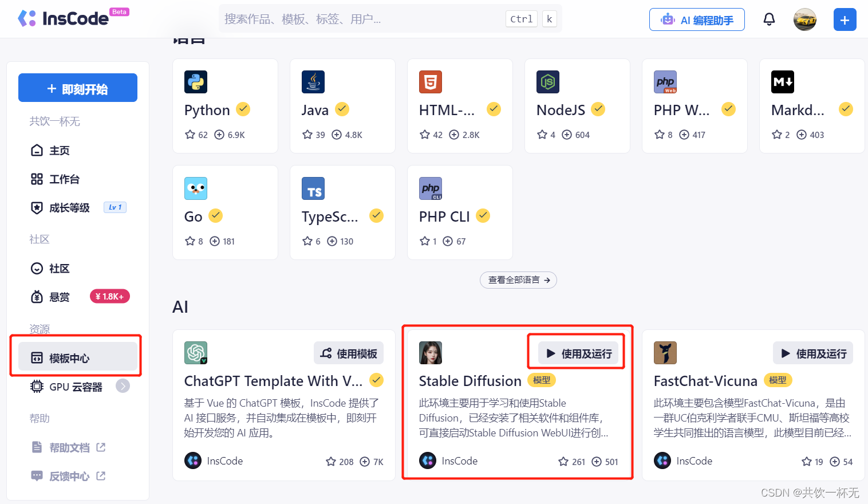Expand arrow next to GPU 云容器
Image resolution: width=868 pixels, height=504 pixels.
tap(123, 386)
